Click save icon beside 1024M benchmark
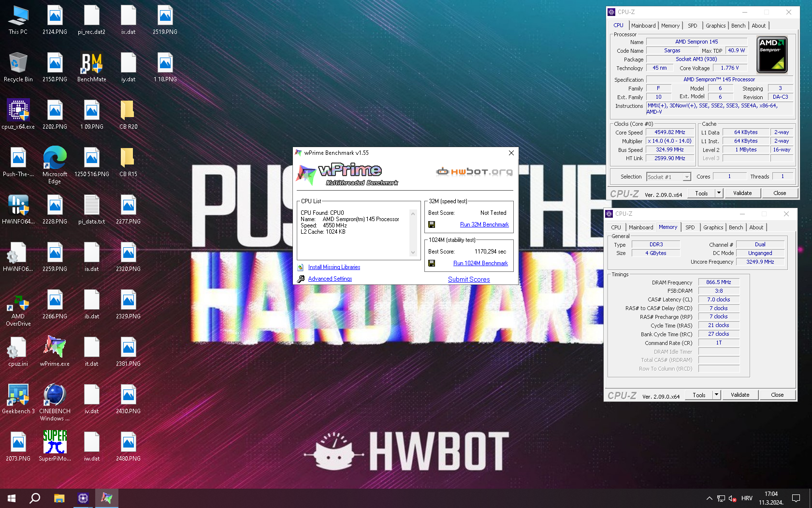 tap(432, 263)
